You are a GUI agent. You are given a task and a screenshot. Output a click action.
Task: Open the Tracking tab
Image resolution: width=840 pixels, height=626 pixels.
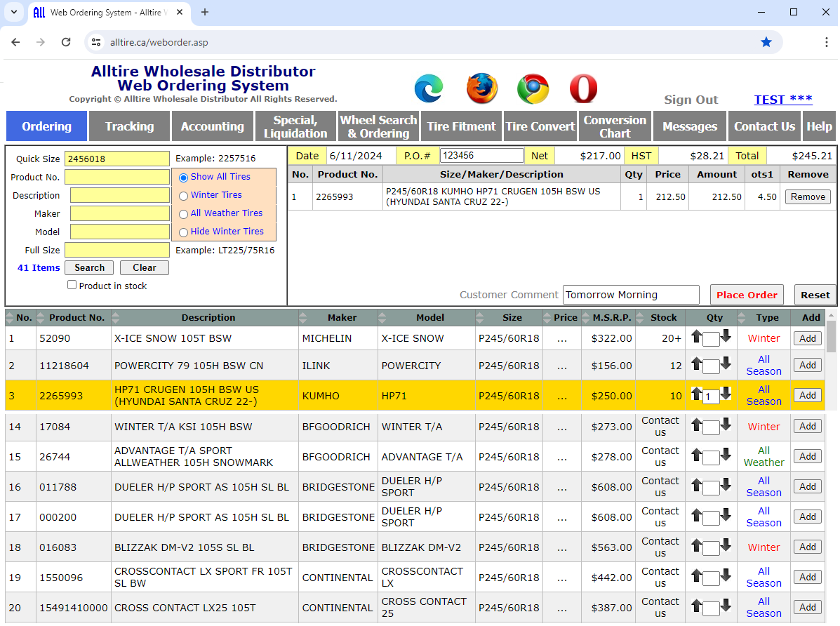tap(130, 126)
